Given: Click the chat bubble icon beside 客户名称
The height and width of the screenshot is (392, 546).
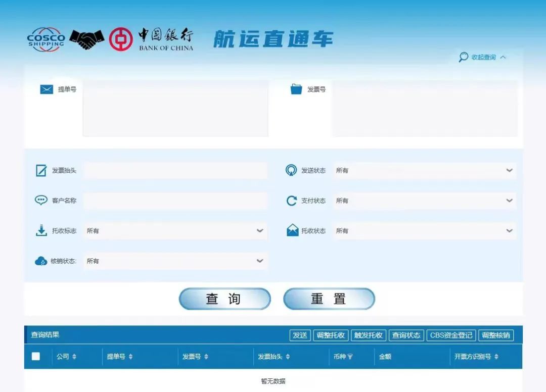Looking at the screenshot, I should tap(41, 201).
